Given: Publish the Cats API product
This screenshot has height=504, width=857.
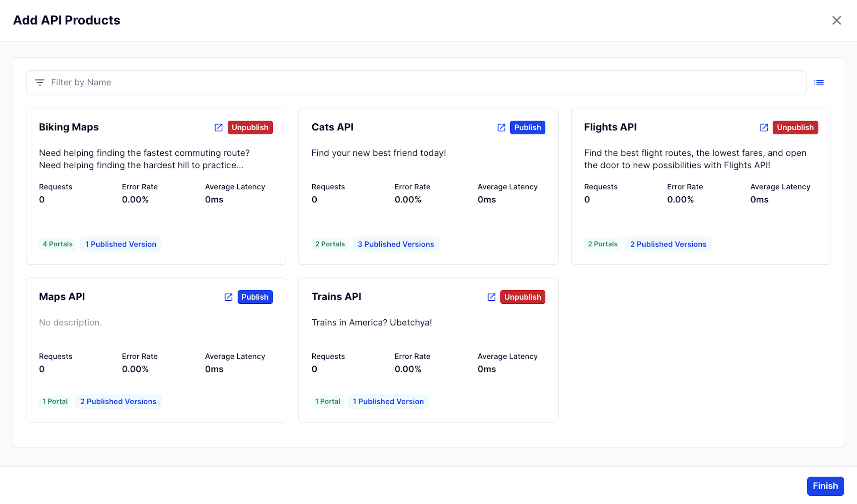Looking at the screenshot, I should (x=527, y=127).
